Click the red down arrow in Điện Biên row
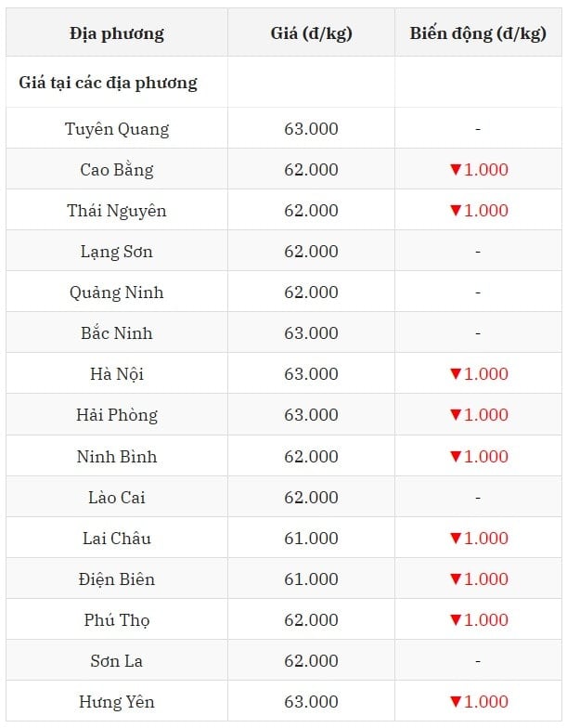567x728 pixels. 455,579
